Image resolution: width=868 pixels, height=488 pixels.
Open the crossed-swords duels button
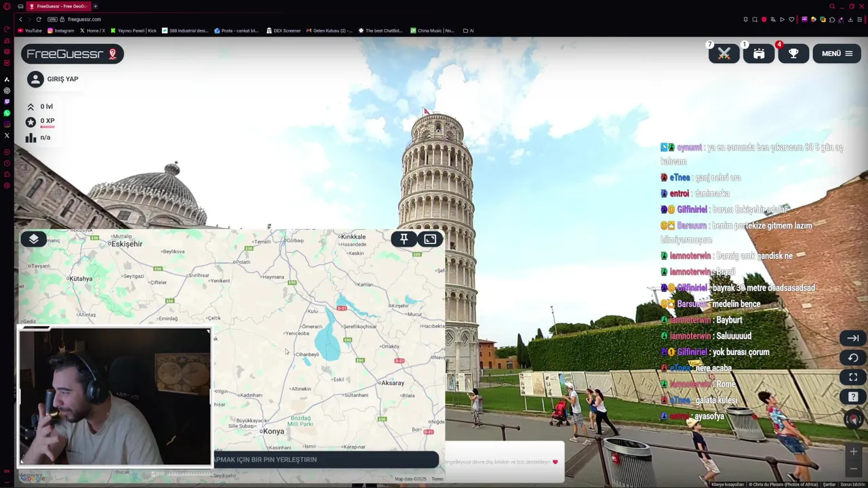(x=724, y=54)
